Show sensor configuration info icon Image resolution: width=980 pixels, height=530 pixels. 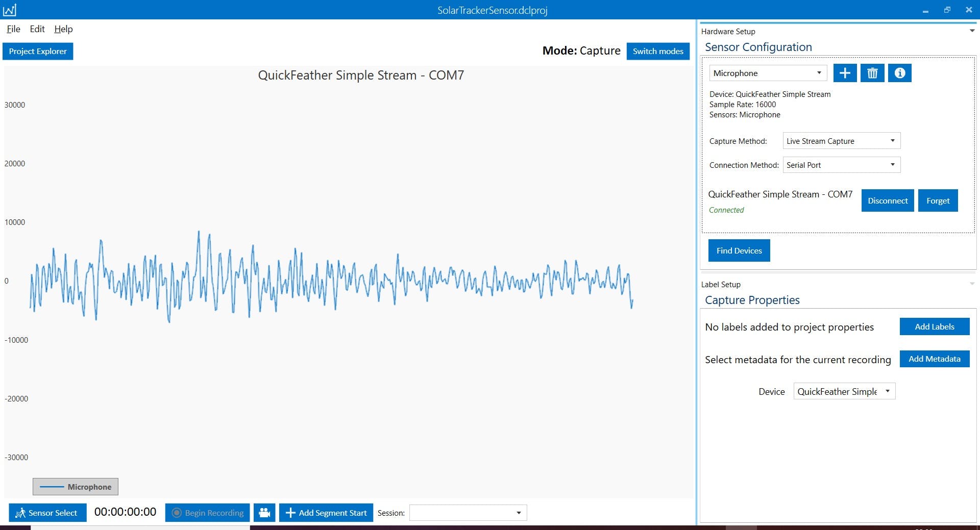(900, 73)
